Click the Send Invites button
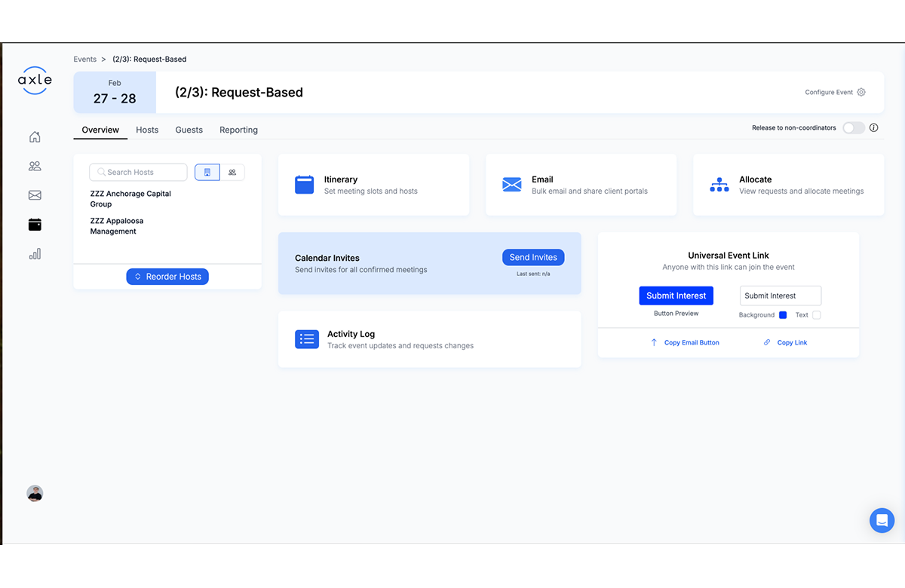The width and height of the screenshot is (905, 588). coord(533,257)
